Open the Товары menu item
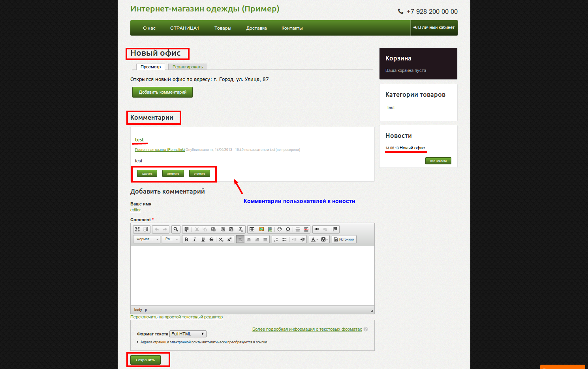 [223, 28]
